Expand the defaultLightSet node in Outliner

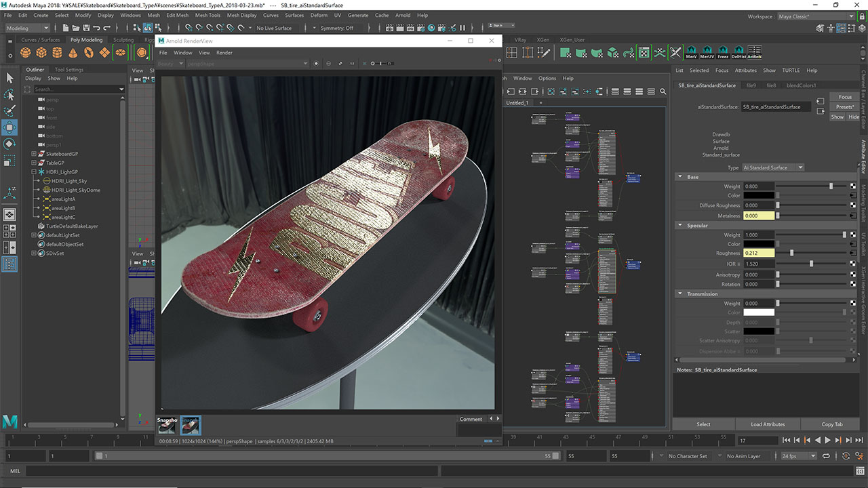(34, 235)
